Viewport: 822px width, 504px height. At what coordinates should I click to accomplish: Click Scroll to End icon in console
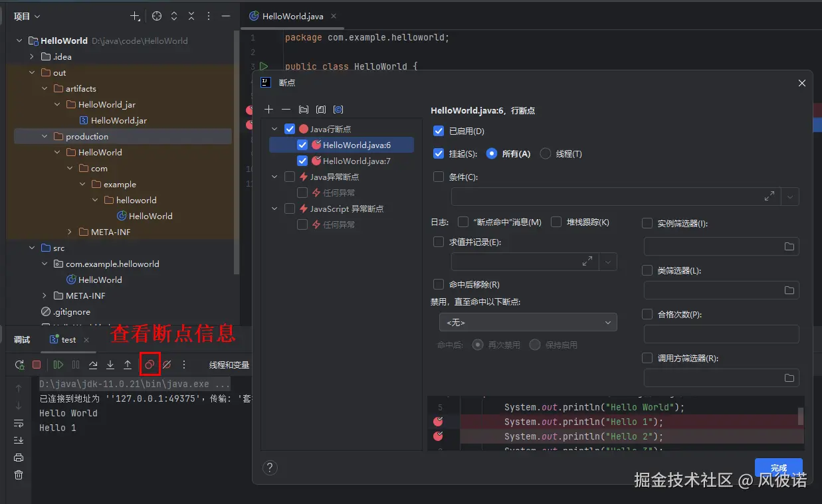coord(19,440)
